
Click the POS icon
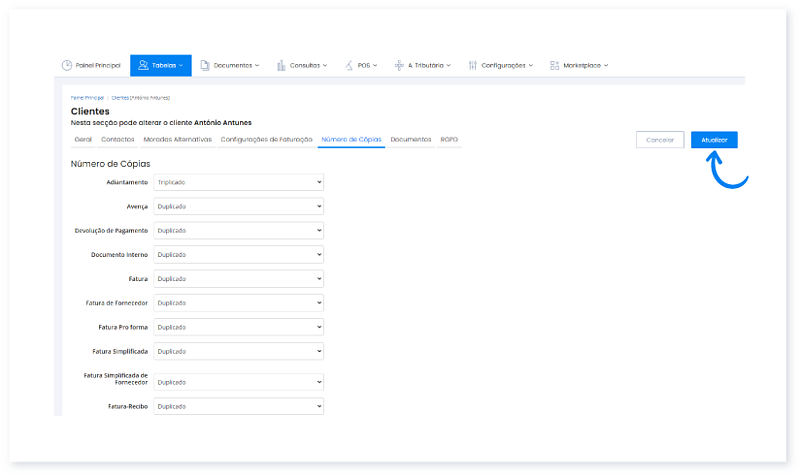(x=349, y=65)
